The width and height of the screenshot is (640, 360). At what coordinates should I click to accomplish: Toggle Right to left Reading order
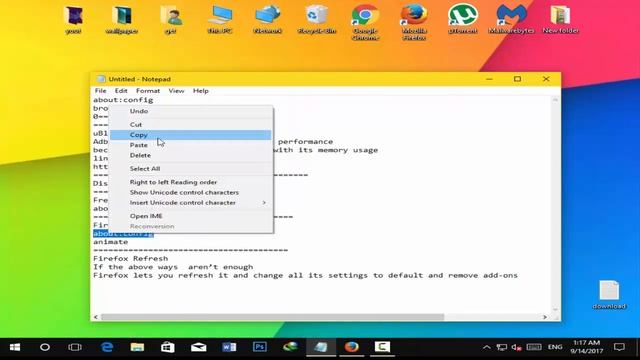click(x=191, y=182)
